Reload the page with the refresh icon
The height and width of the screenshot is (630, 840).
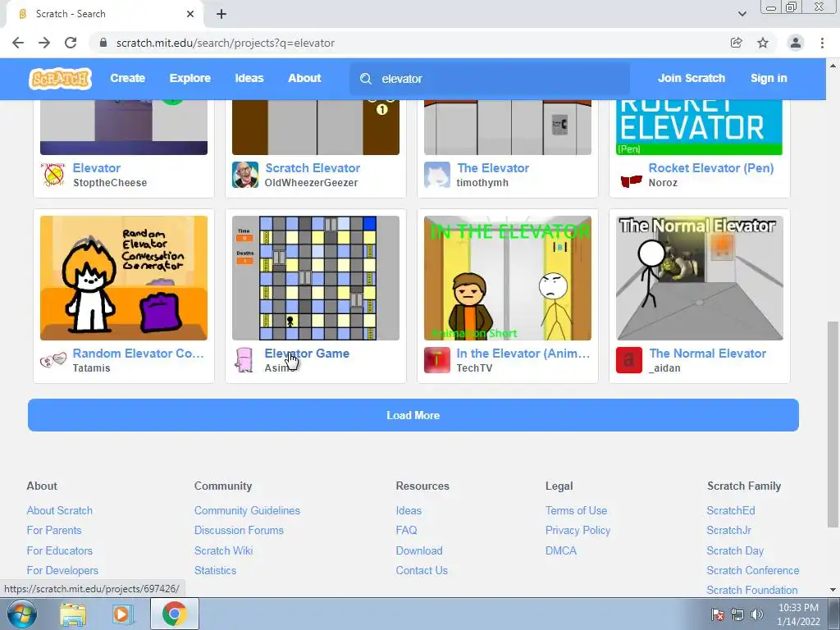[71, 43]
